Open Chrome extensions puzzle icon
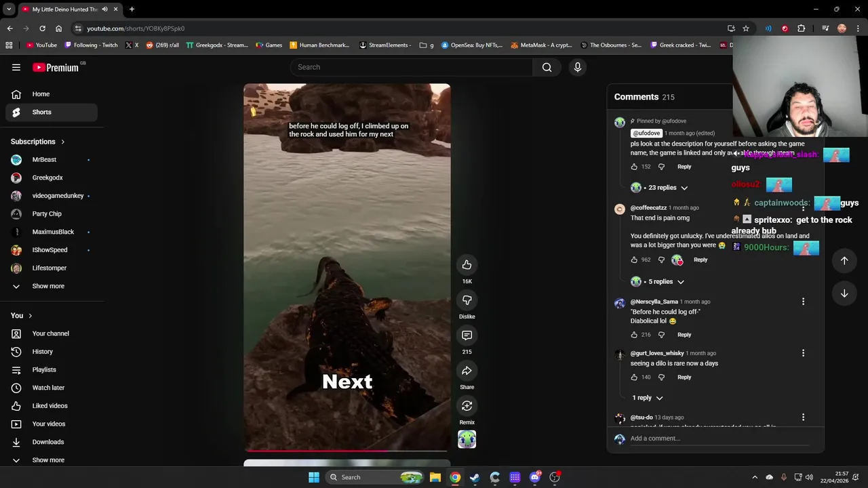868x488 pixels. (x=801, y=28)
